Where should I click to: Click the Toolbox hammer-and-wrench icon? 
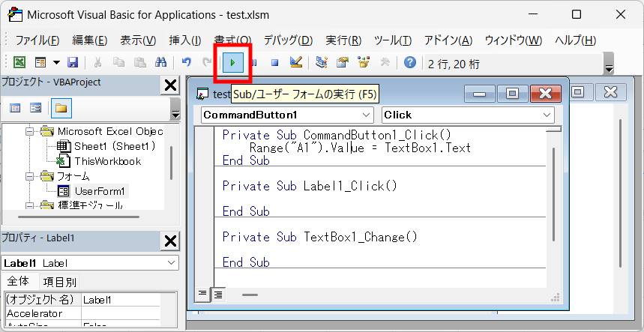[x=385, y=62]
